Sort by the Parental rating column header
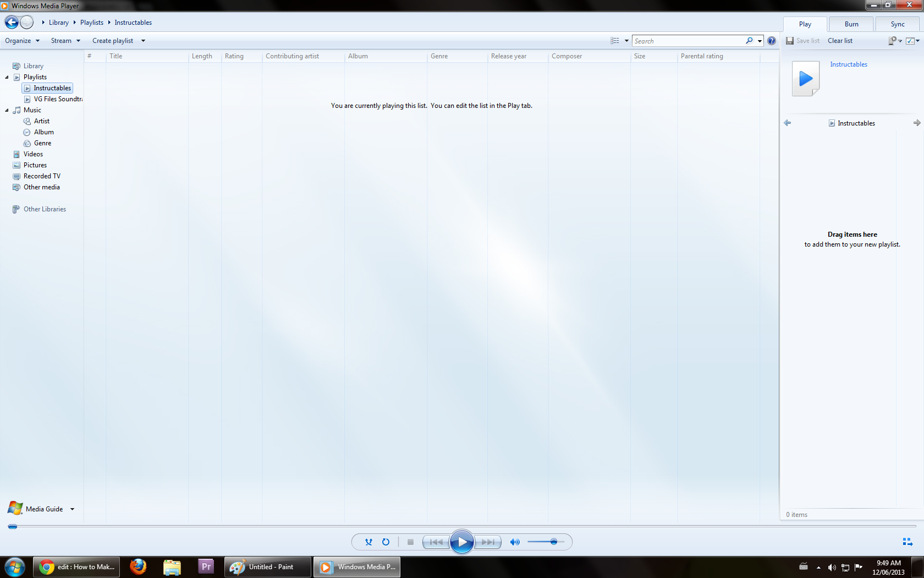924x578 pixels. pyautogui.click(x=718, y=56)
